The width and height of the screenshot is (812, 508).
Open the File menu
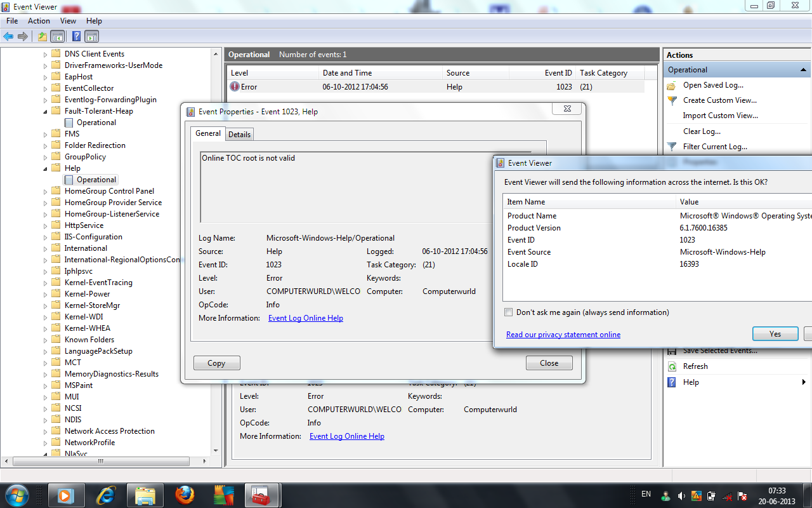(12, 21)
